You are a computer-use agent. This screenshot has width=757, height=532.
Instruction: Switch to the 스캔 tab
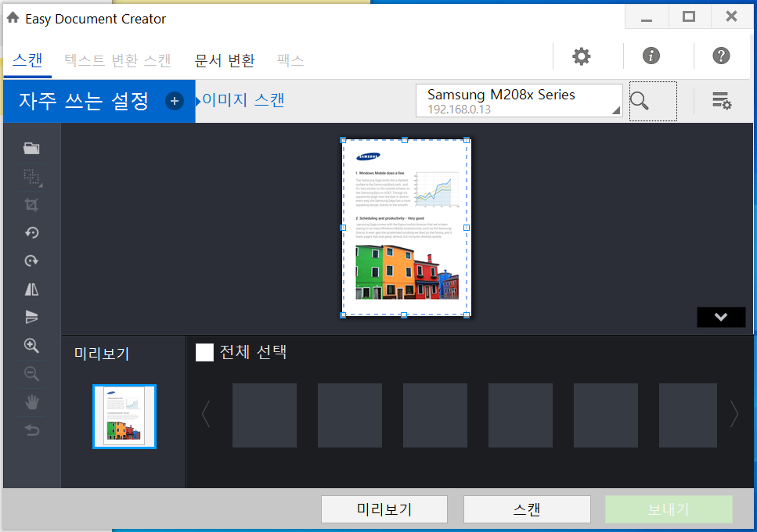[27, 60]
